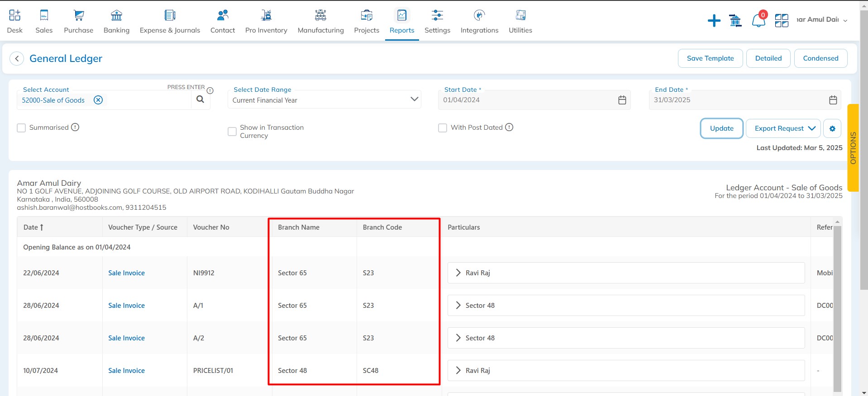Open Pro Inventory module
Image resolution: width=868 pixels, height=396 pixels.
(266, 21)
